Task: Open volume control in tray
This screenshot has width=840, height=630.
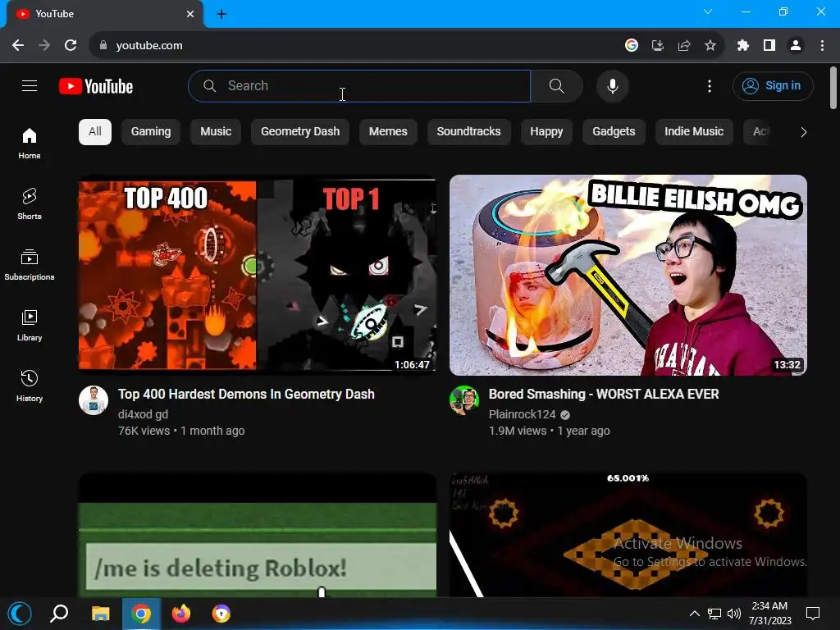Action: coord(734,614)
